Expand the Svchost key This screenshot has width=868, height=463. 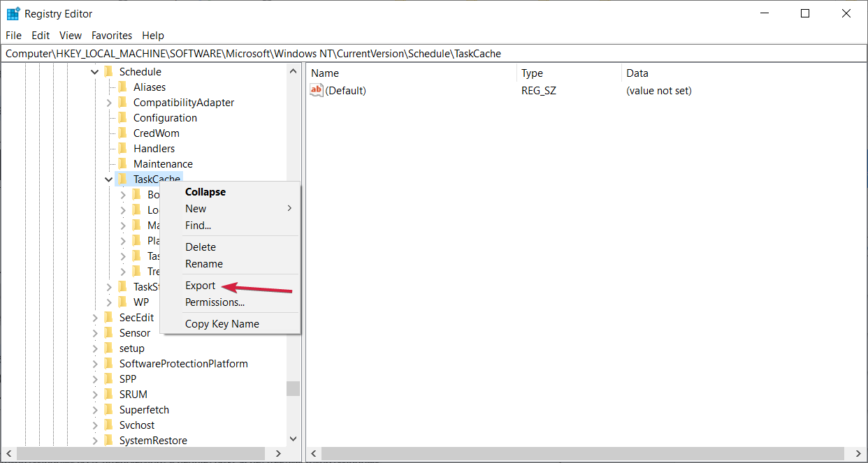coord(95,425)
